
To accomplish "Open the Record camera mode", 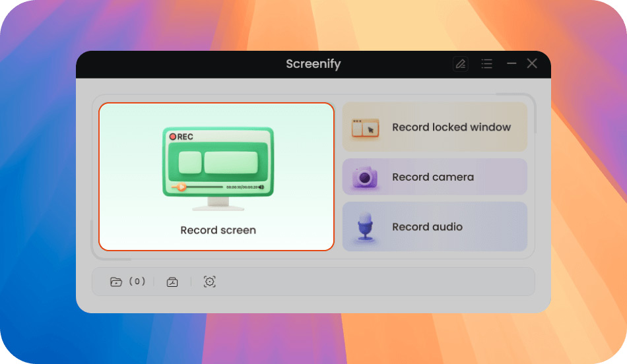I will point(435,177).
